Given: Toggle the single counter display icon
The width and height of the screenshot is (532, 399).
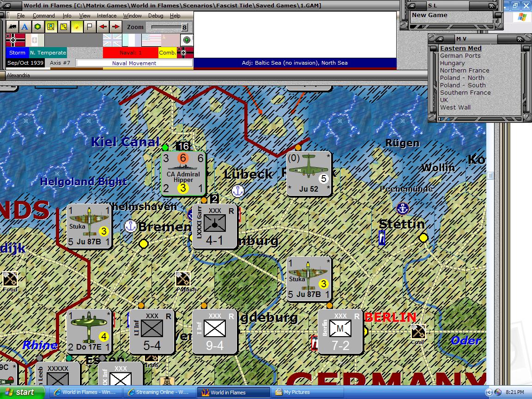Looking at the screenshot, I should coord(64,26).
